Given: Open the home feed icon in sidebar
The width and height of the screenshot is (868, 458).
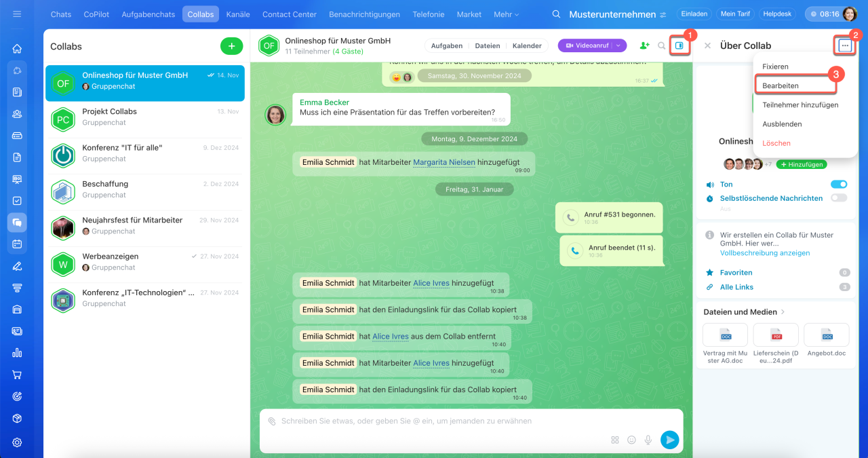Looking at the screenshot, I should (17, 49).
